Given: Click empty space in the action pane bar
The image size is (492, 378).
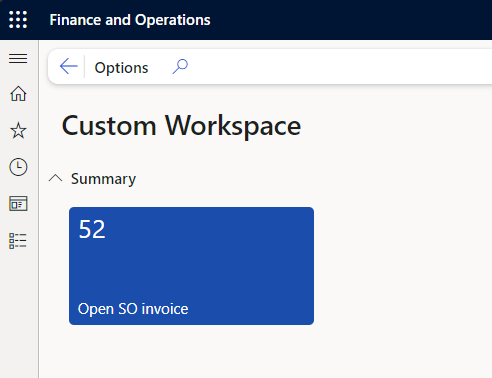Looking at the screenshot, I should click(x=333, y=67).
